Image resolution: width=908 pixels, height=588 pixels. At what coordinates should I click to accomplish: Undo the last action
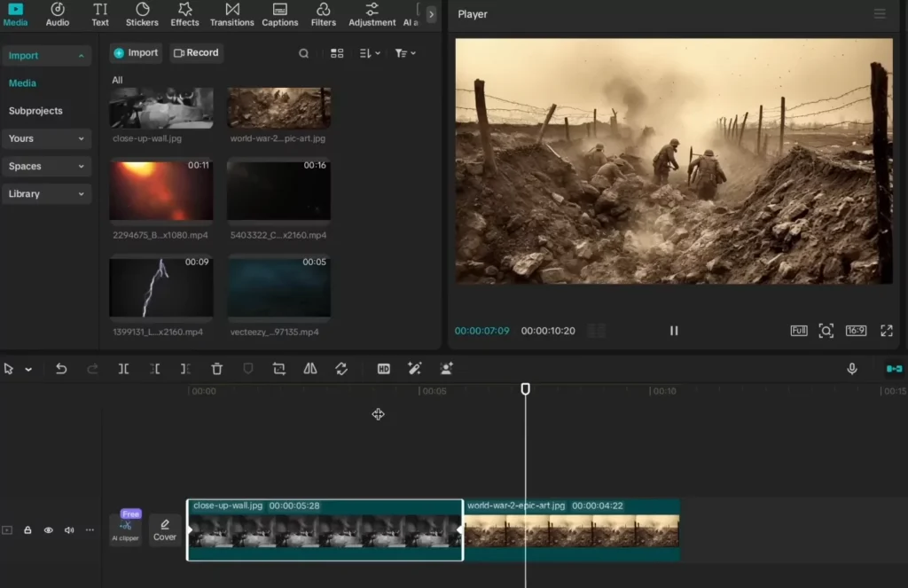click(61, 369)
